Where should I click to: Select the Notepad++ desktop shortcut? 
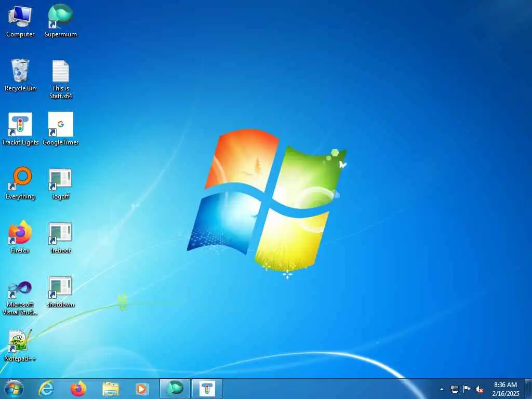tap(20, 345)
